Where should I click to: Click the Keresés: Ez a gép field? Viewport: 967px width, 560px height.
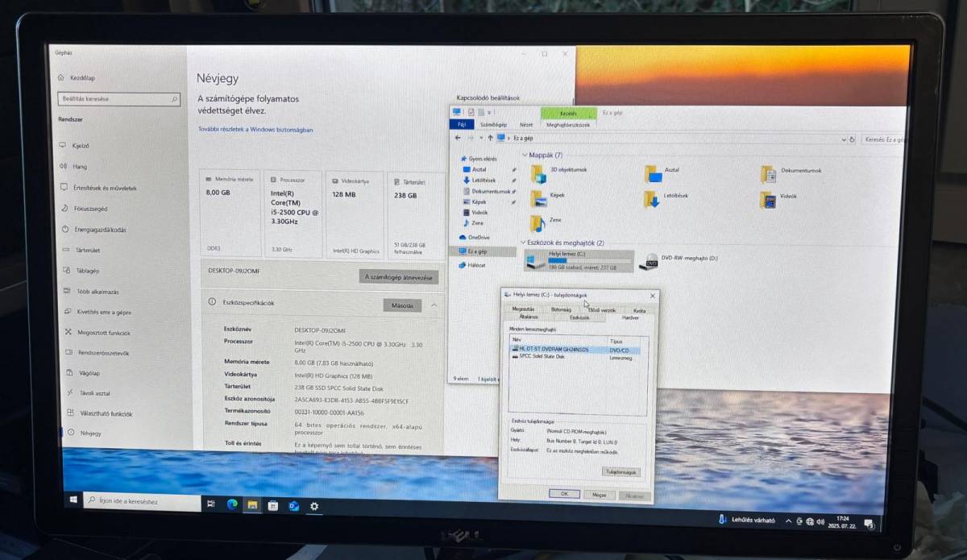(882, 139)
